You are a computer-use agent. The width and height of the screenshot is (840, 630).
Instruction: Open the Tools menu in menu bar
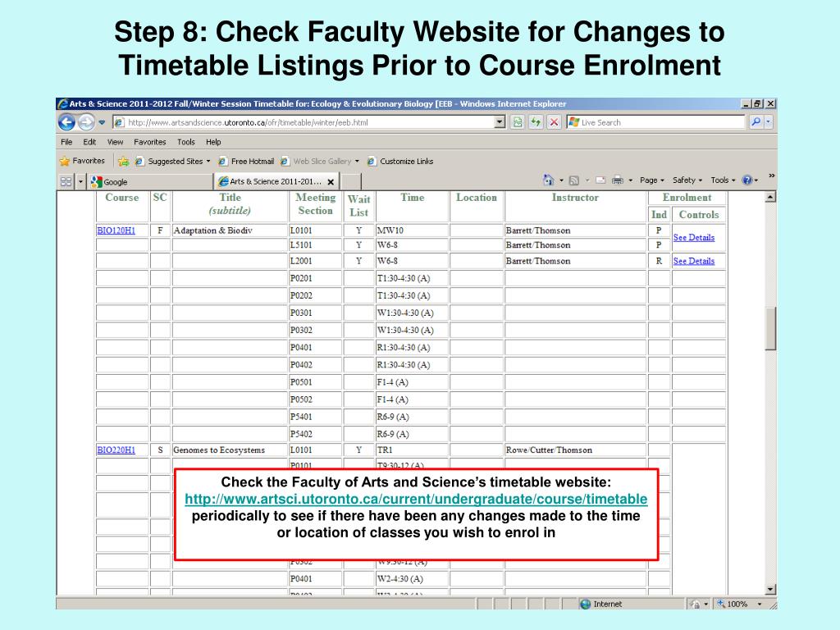(186, 142)
